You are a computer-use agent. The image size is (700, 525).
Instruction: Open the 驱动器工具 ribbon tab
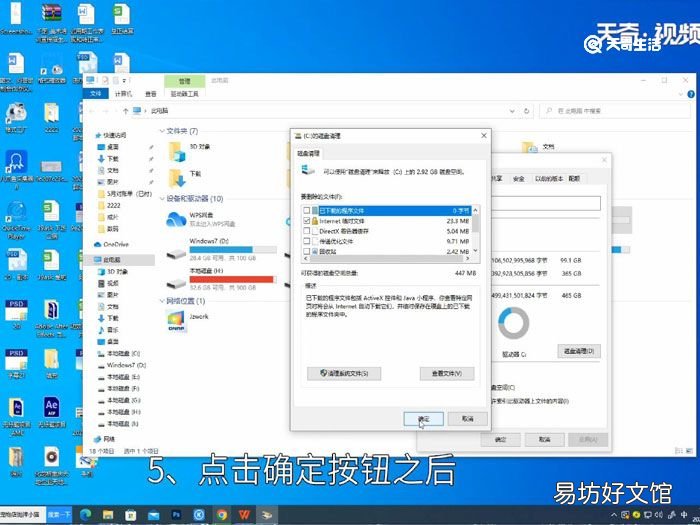[x=184, y=94]
